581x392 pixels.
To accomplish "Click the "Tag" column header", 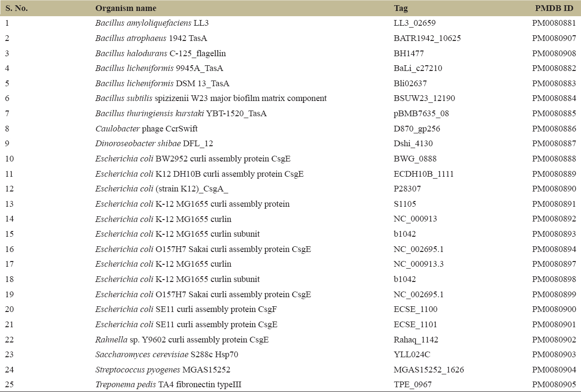I will (401, 8).
